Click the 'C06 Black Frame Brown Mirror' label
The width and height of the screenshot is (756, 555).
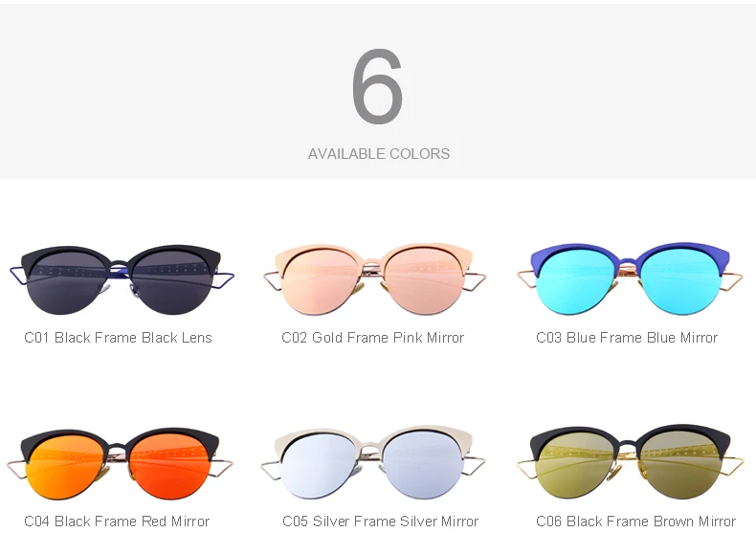[636, 522]
